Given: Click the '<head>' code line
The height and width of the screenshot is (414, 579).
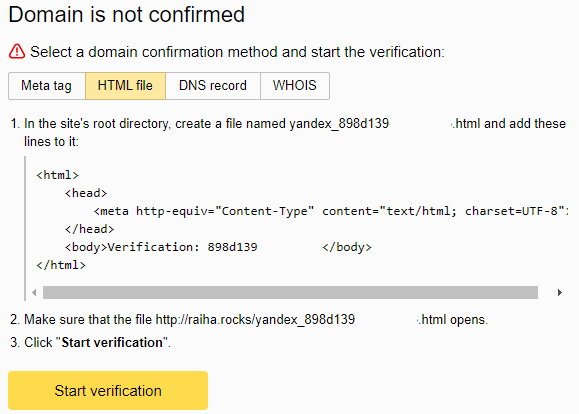Looking at the screenshot, I should (86, 193).
